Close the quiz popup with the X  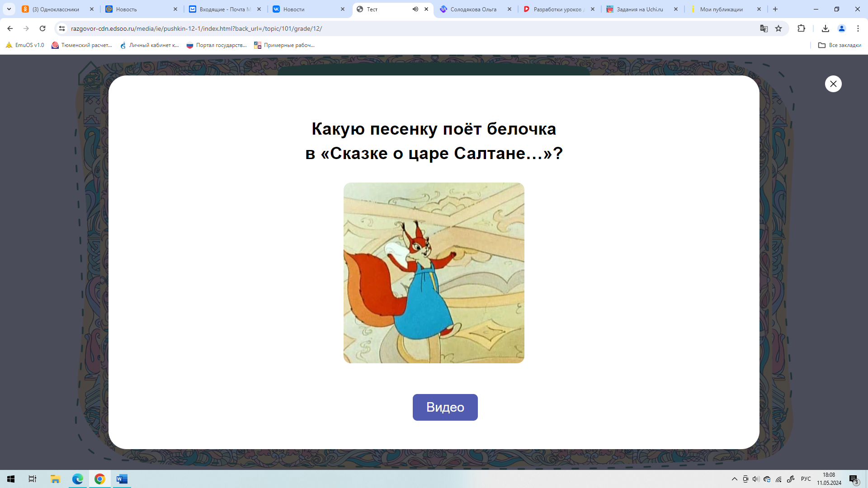833,84
